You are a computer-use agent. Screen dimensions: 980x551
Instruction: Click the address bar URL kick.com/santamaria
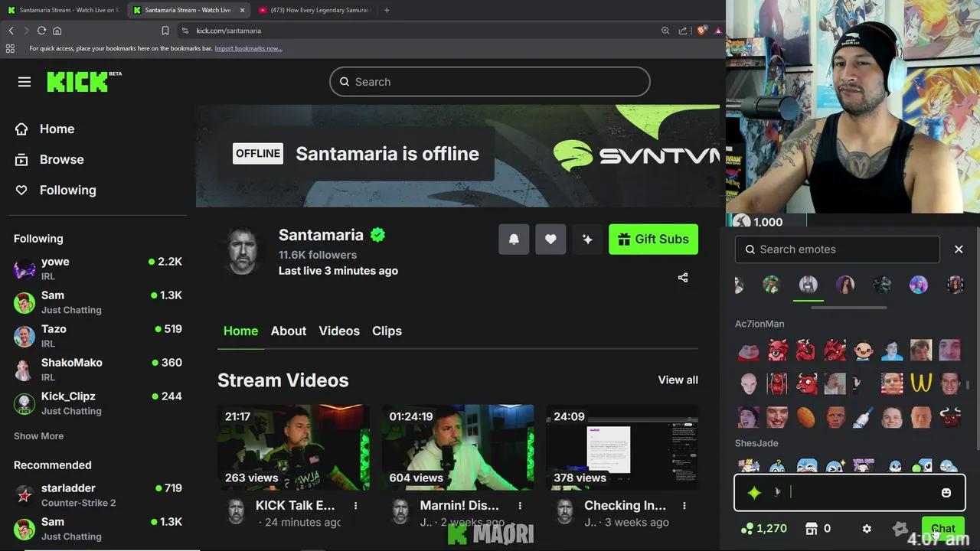[x=229, y=31]
